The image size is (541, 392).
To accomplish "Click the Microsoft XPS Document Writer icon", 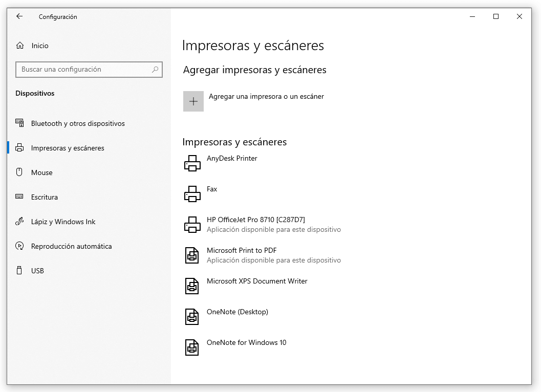I will click(192, 286).
